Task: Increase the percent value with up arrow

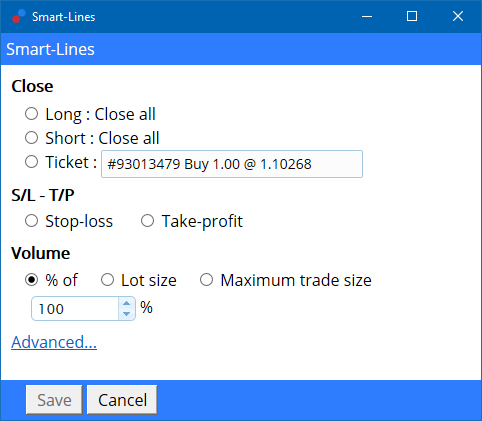Action: 126,303
